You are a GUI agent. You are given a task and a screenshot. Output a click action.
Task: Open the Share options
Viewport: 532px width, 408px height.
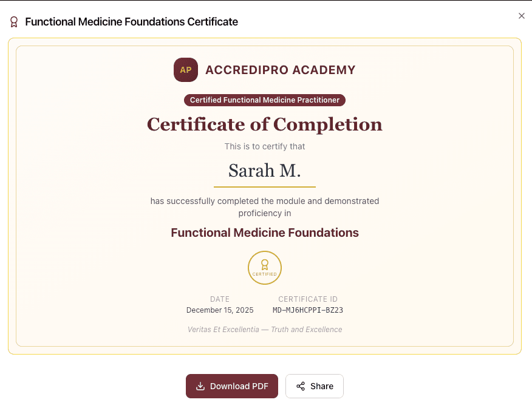pos(314,386)
